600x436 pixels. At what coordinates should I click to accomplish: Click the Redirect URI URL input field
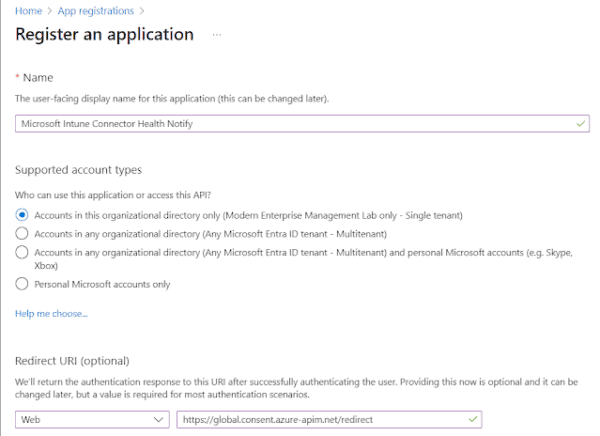pos(320,419)
